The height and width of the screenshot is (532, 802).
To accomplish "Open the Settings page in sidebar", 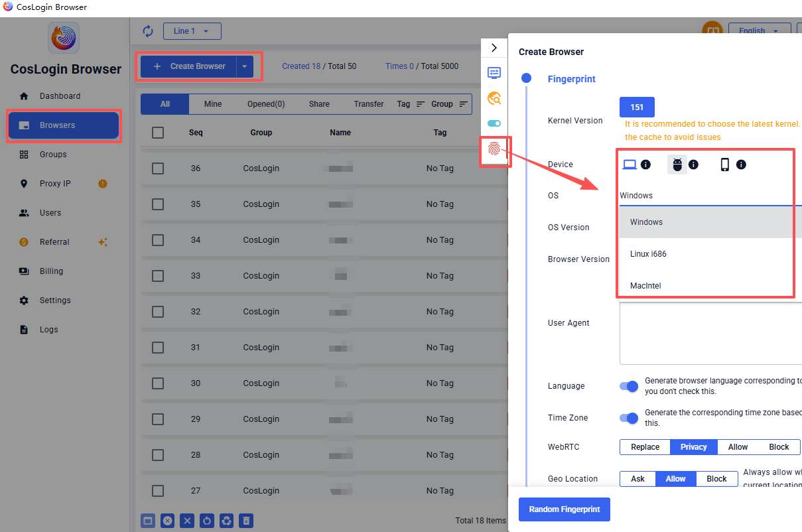I will [64, 300].
